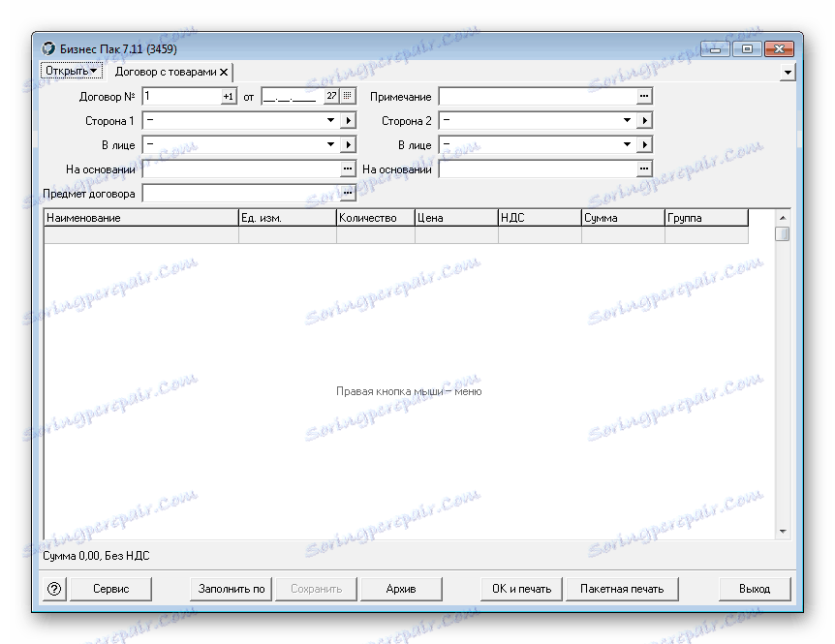Click the right На основании text field
The width and height of the screenshot is (835, 644).
click(x=538, y=169)
